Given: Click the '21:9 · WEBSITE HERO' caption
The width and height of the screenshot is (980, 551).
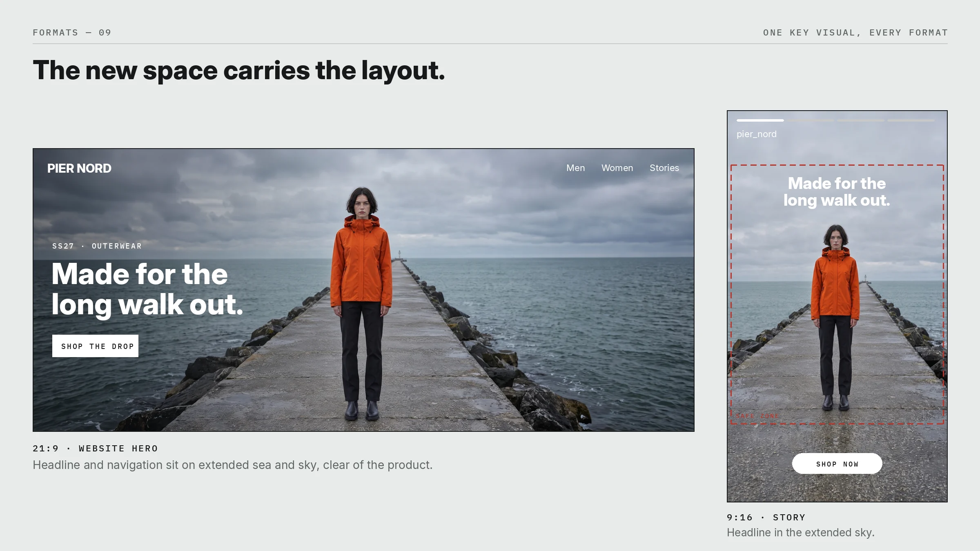Looking at the screenshot, I should [x=95, y=449].
